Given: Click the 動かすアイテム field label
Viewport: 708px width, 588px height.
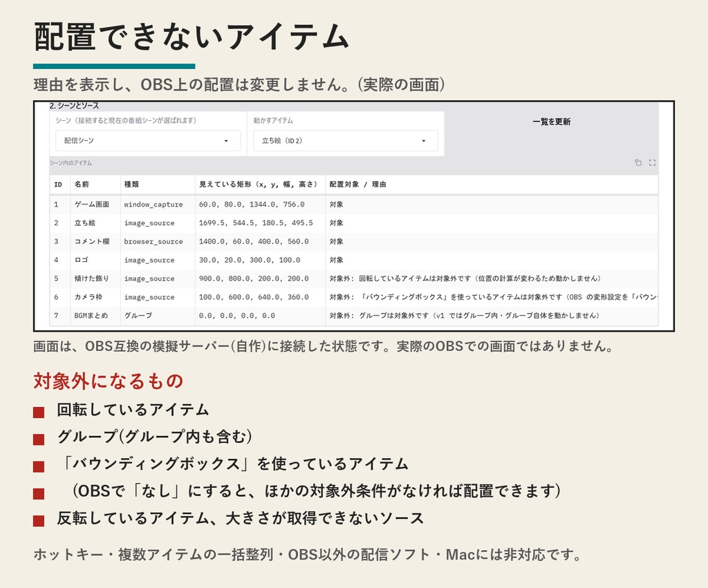Looking at the screenshot, I should [x=273, y=120].
